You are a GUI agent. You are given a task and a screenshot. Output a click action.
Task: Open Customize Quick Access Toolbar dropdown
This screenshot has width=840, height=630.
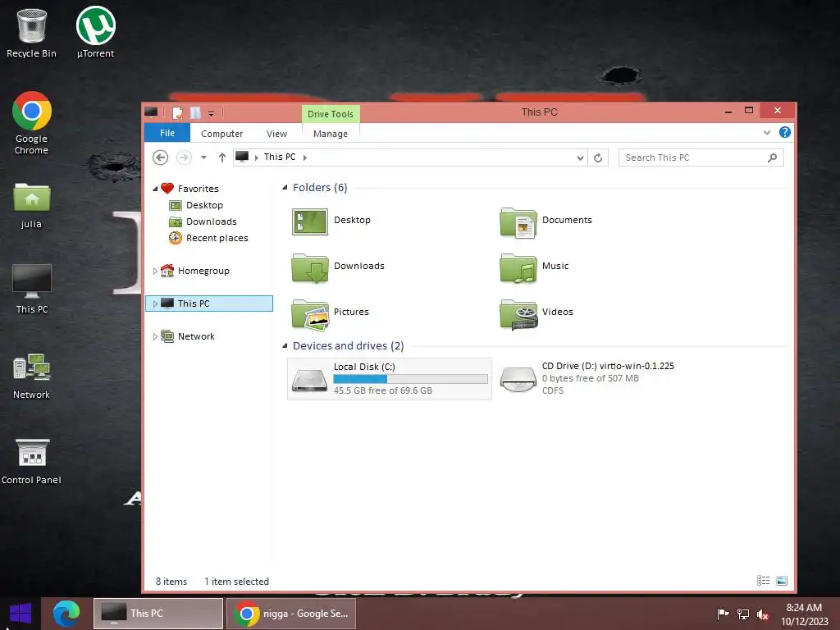[x=211, y=113]
